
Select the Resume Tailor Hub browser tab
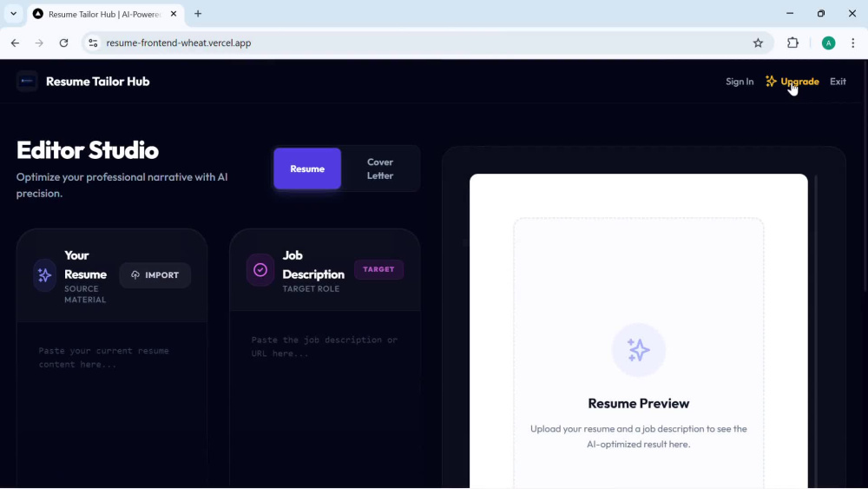pos(105,14)
